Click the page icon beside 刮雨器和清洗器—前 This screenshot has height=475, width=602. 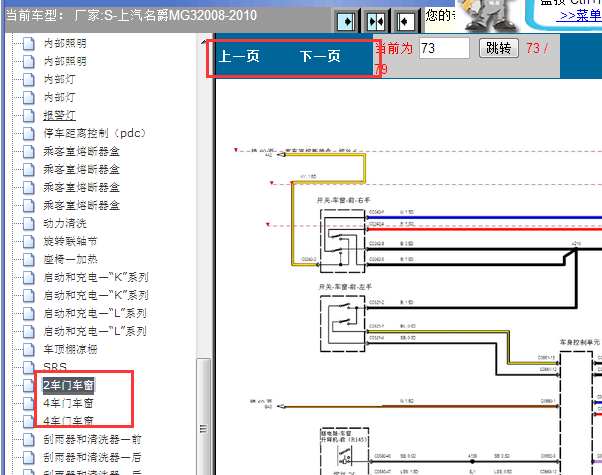tap(29, 439)
